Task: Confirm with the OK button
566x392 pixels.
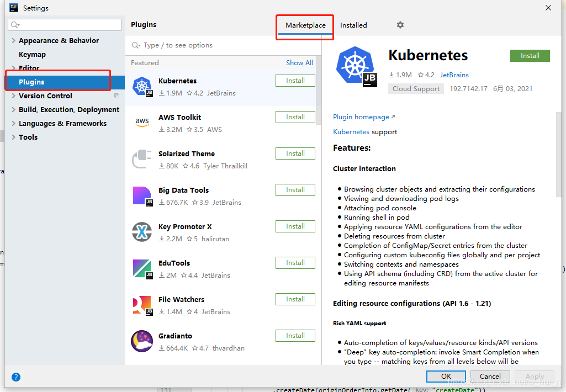Action: click(446, 377)
